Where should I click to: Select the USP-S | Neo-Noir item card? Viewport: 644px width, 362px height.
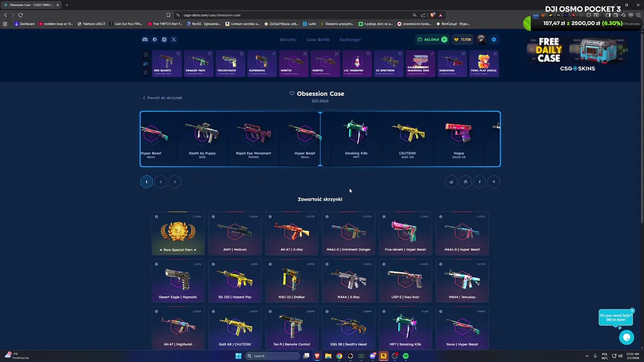click(406, 281)
